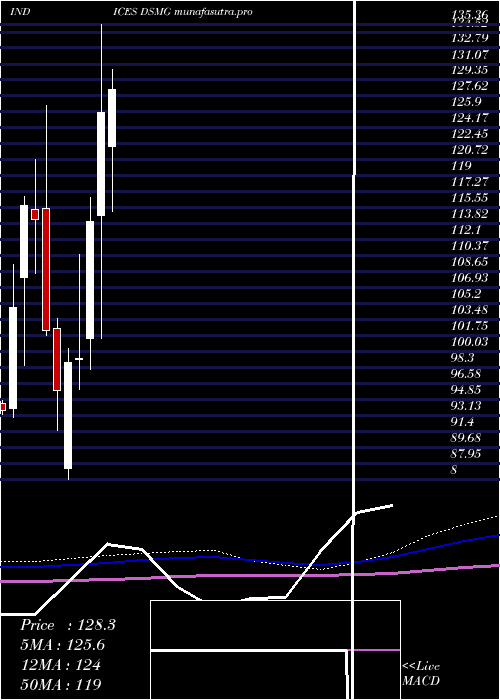Screen dimensions: 500x700
Task: Click the 5MA : 125.6 readout
Action: 63,645
